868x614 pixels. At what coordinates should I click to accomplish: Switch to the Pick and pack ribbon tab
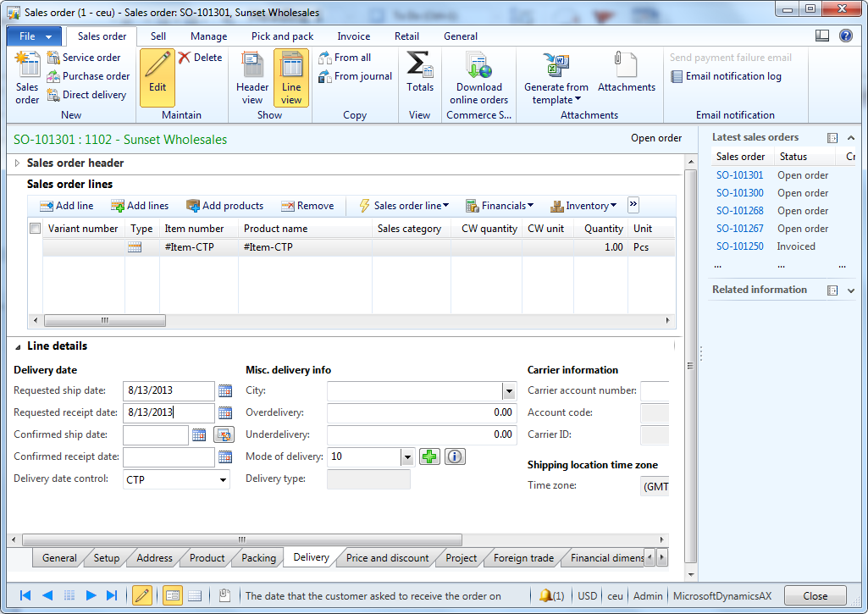pos(282,36)
